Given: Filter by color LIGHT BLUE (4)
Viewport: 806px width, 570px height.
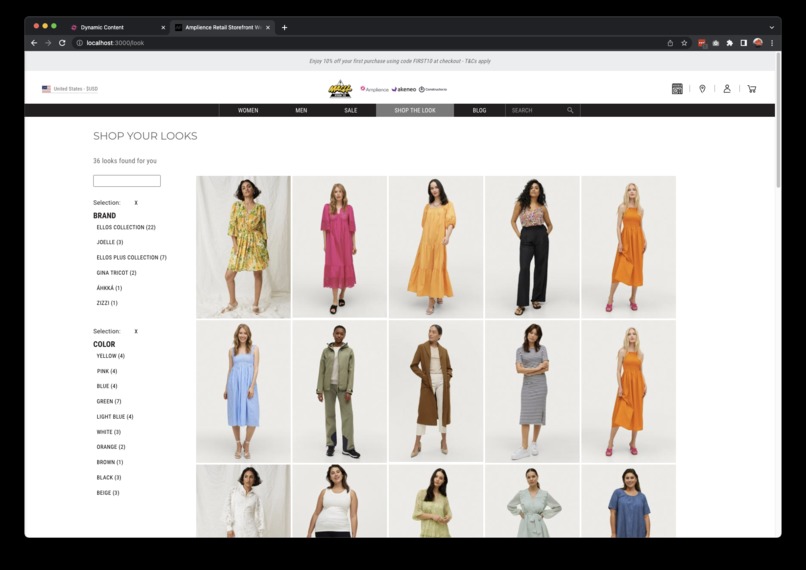Looking at the screenshot, I should (x=115, y=417).
